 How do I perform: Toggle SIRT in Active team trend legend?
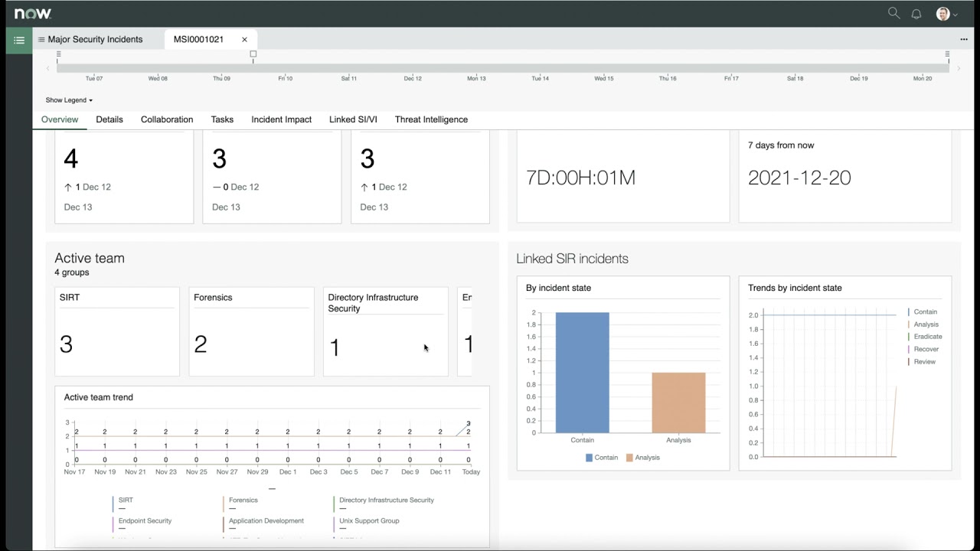coord(123,502)
